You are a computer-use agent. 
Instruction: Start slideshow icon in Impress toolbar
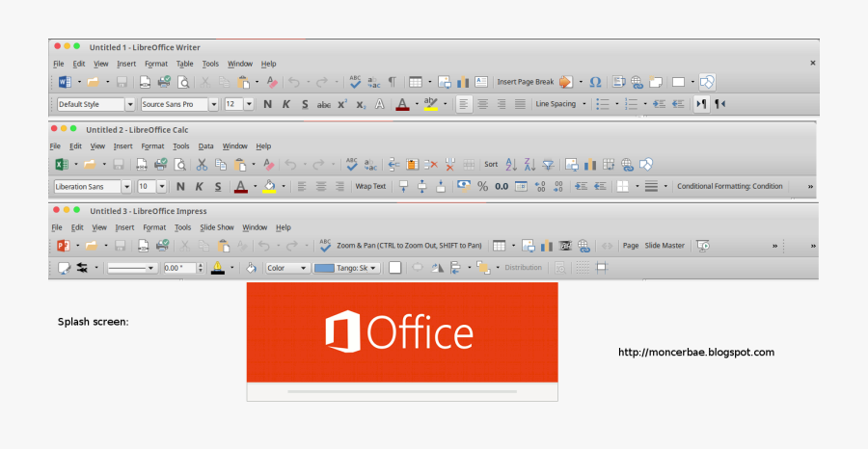click(x=703, y=246)
